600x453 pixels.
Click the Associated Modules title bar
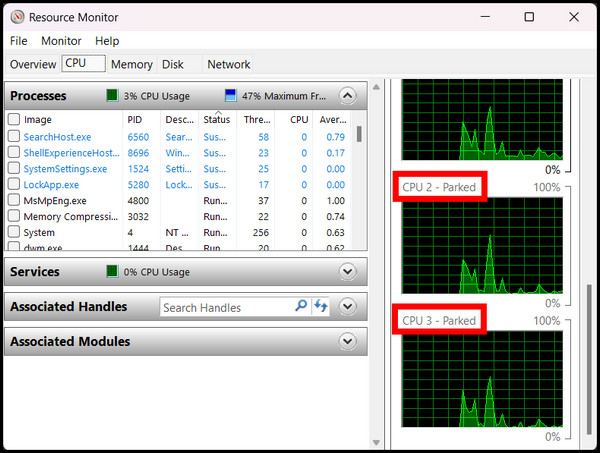pos(186,341)
